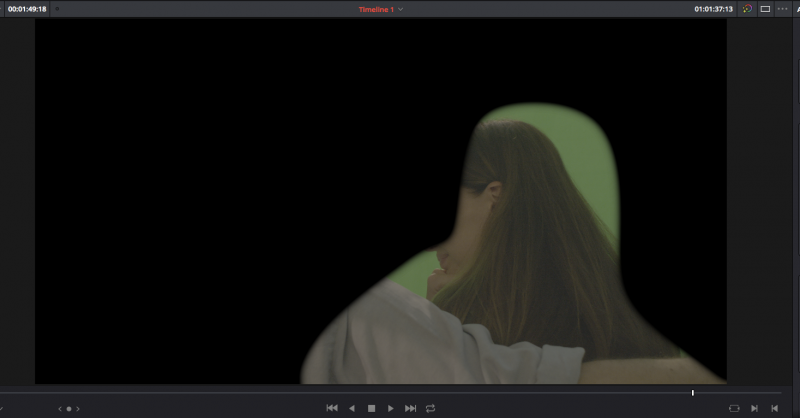The image size is (800, 418).
Task: Click the 01:01:37:13 timecode display
Action: (714, 9)
